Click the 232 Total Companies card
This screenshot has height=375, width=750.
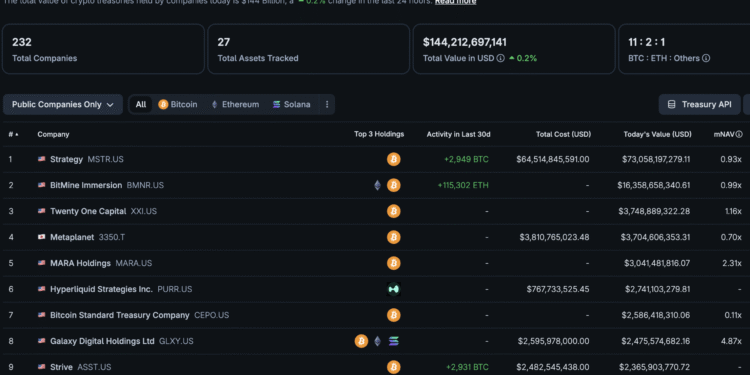(x=103, y=49)
